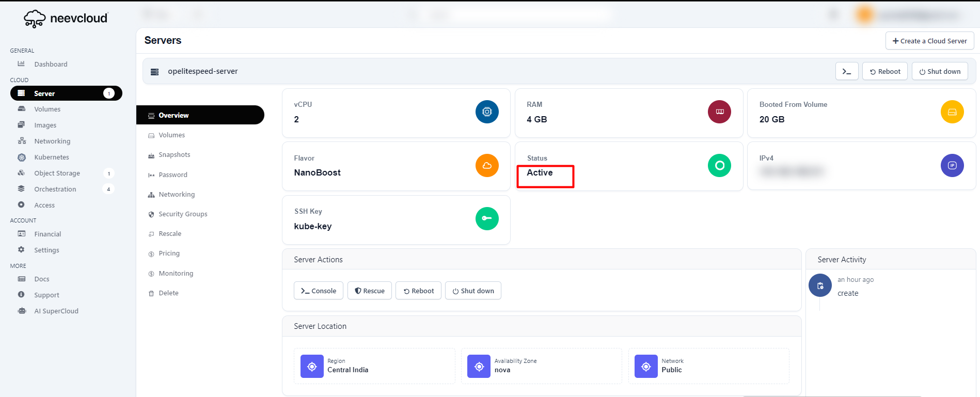Screen dimensions: 980x397
Task: Open the Security Groups tab
Action: tap(183, 214)
